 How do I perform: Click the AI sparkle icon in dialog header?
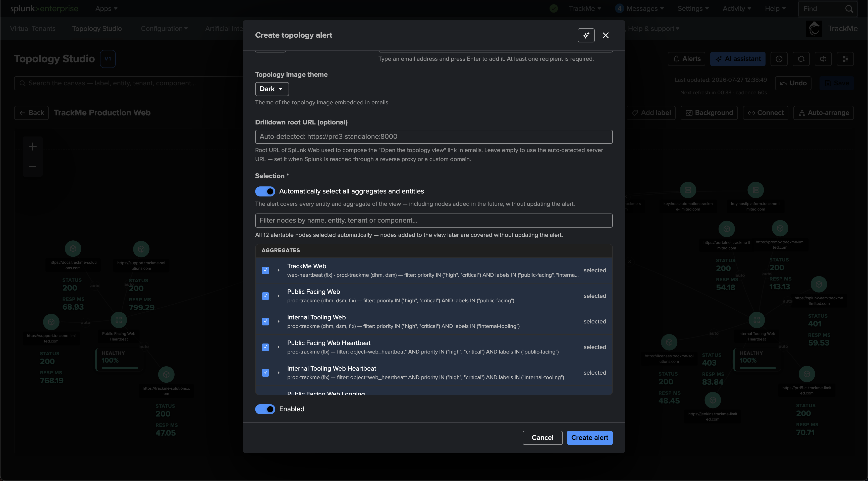(x=586, y=35)
